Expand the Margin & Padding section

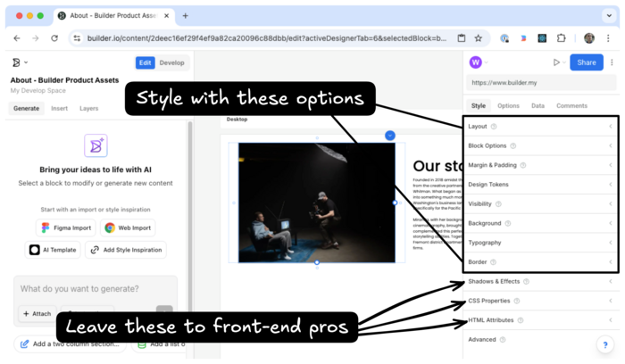541,165
